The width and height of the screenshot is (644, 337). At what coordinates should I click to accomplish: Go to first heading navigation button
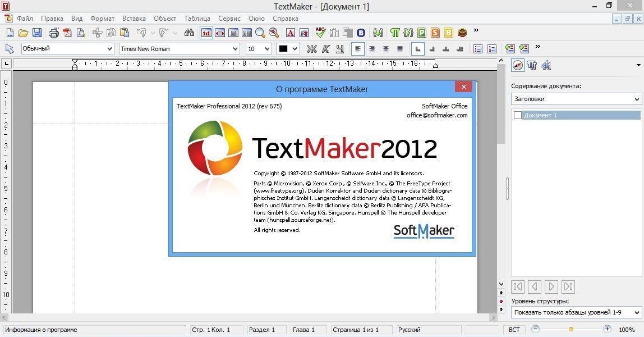point(518,286)
